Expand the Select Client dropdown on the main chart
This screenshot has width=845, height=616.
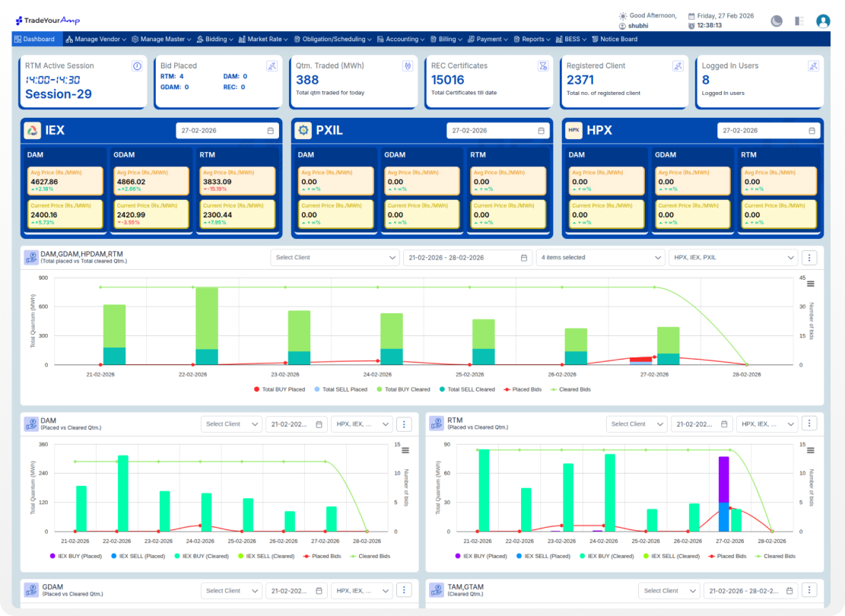335,258
